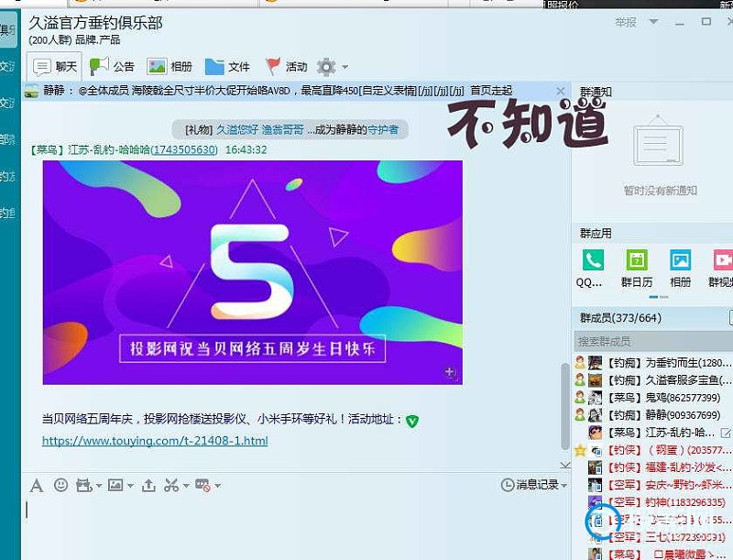Select member 【钓侠】(钢蛋)
The height and width of the screenshot is (560, 733).
coord(653,450)
